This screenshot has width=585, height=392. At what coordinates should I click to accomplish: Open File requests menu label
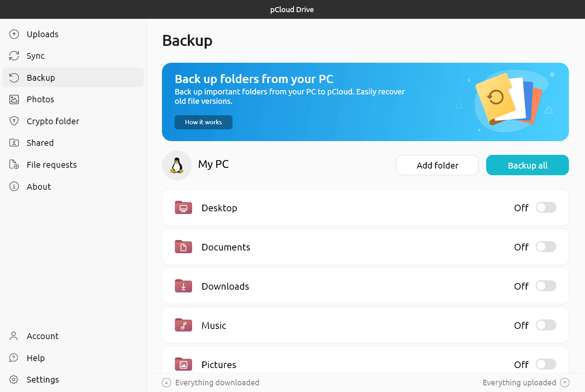(x=52, y=165)
